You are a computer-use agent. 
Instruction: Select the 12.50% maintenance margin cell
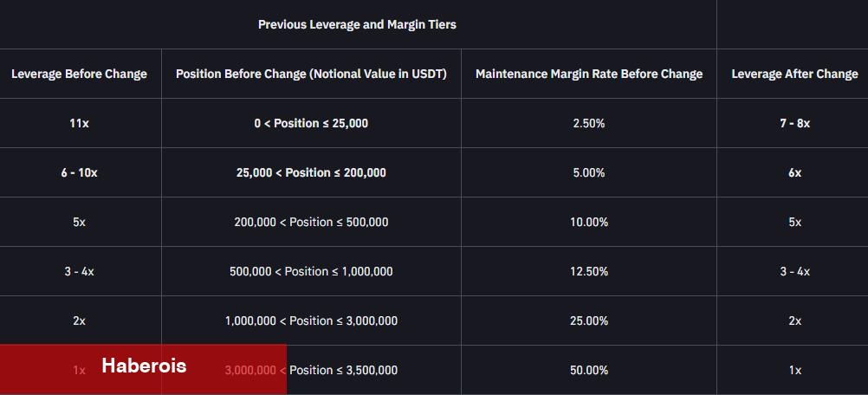coord(589,271)
